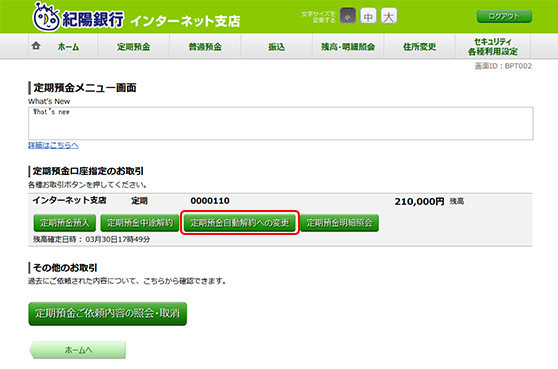The width and height of the screenshot is (558, 369).
Task: Click the 各種お取引ボタンを押してください instruction text
Action: tap(87, 185)
